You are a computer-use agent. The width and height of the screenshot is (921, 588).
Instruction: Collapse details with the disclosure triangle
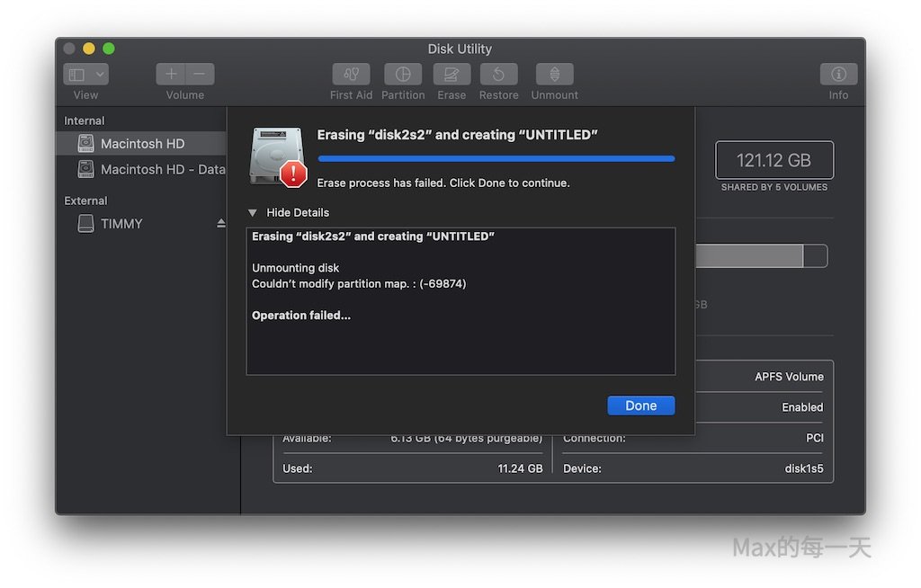pos(253,213)
